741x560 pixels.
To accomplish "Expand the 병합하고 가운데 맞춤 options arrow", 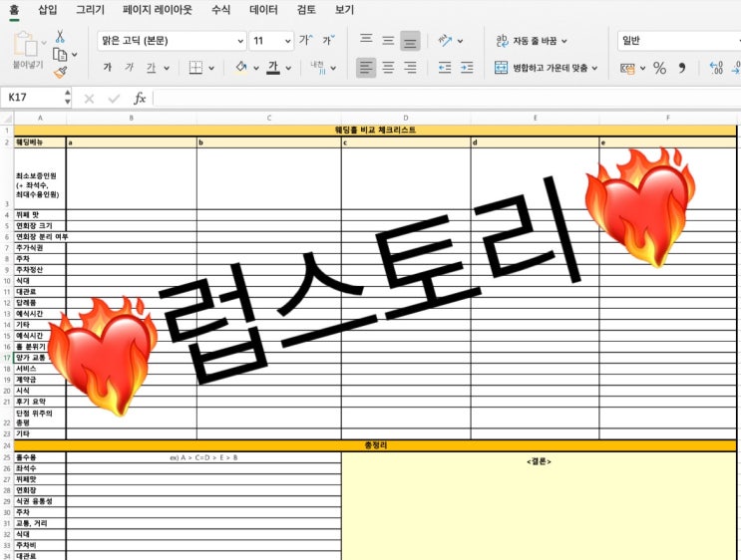I will pos(594,69).
